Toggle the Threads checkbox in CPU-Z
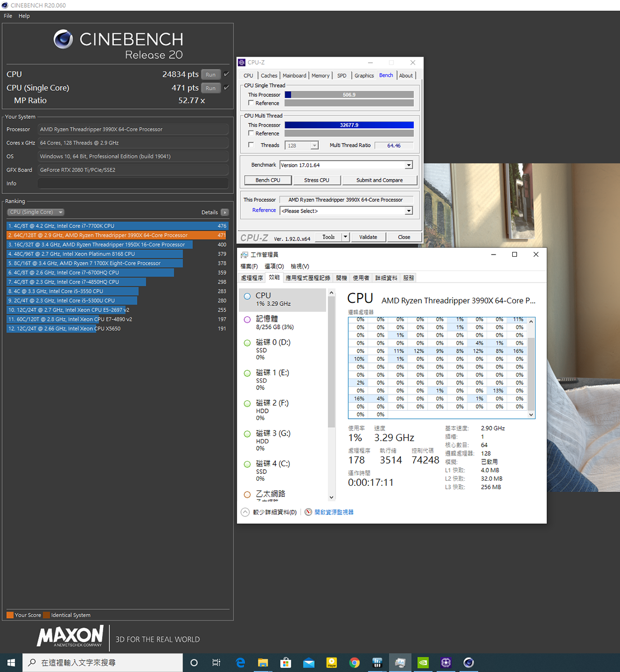This screenshot has height=672, width=620. 251,145
